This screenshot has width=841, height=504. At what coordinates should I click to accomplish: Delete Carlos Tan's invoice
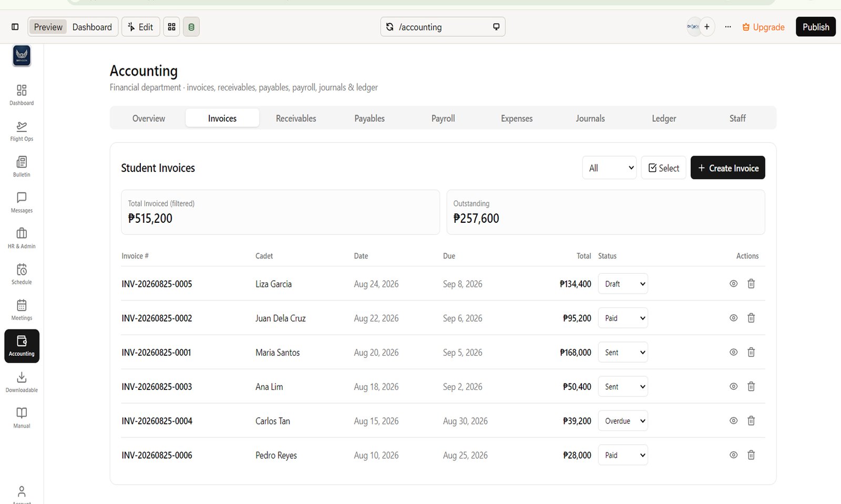point(751,420)
